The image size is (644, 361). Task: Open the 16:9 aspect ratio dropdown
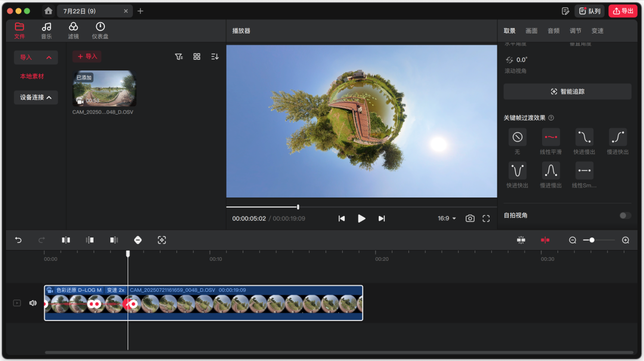[447, 218]
